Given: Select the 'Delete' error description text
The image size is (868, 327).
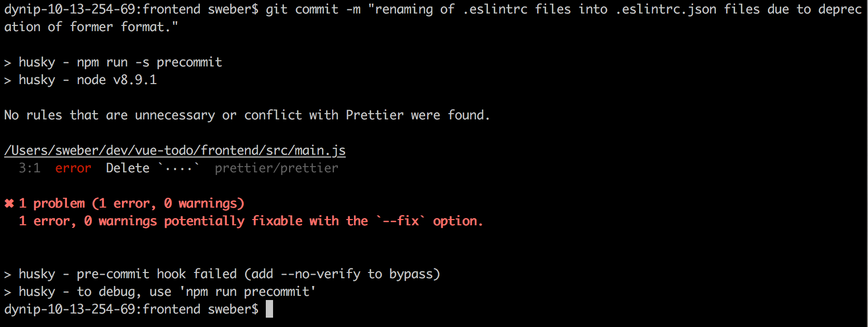Looking at the screenshot, I should click(x=128, y=168).
